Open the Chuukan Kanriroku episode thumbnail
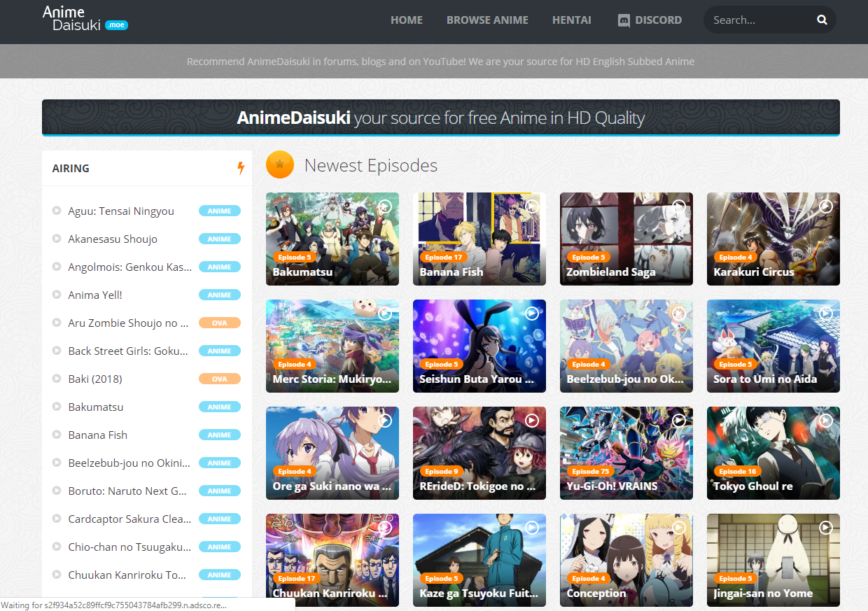 coord(332,560)
